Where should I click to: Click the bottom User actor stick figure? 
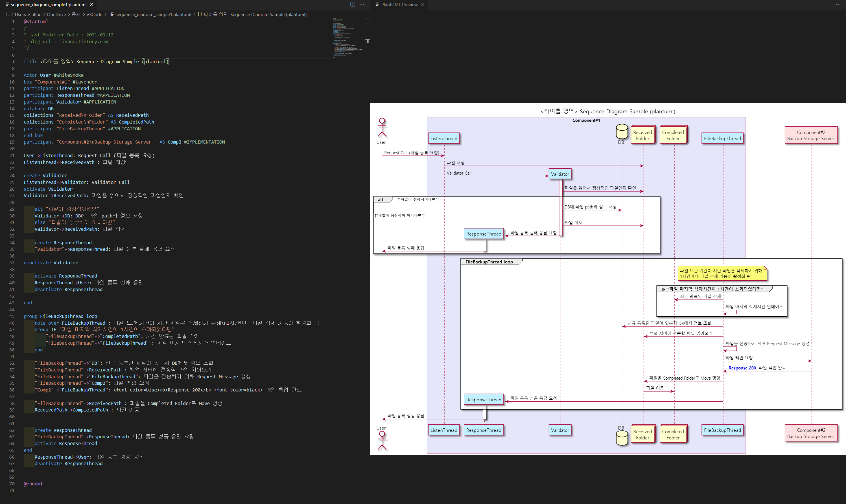coord(382,441)
